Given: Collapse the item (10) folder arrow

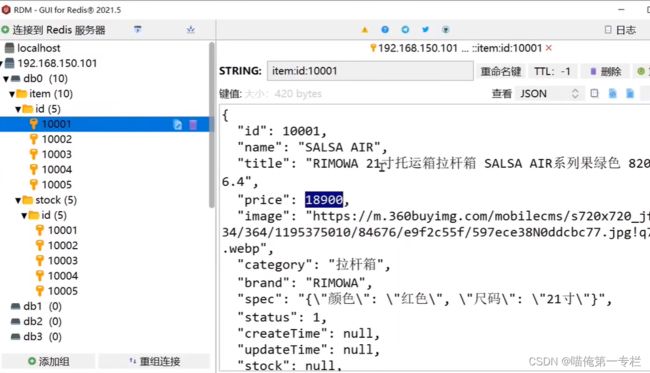Looking at the screenshot, I should pyautogui.click(x=12, y=94).
